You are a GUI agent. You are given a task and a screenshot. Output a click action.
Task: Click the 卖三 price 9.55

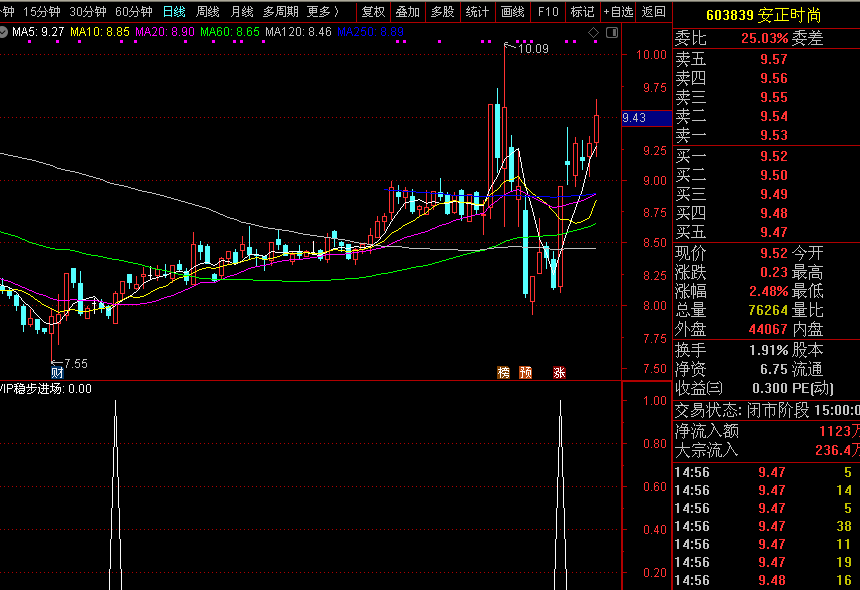pyautogui.click(x=773, y=97)
